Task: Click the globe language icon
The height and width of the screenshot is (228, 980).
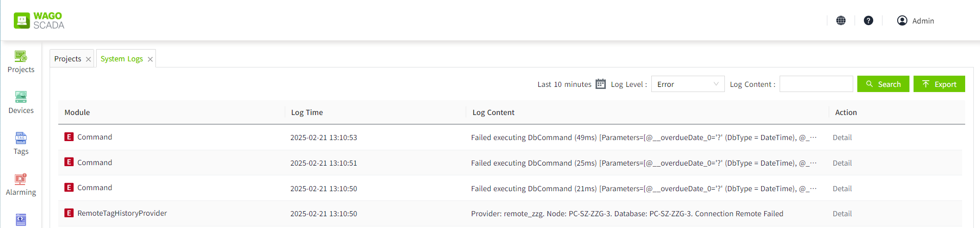Action: 841,20
